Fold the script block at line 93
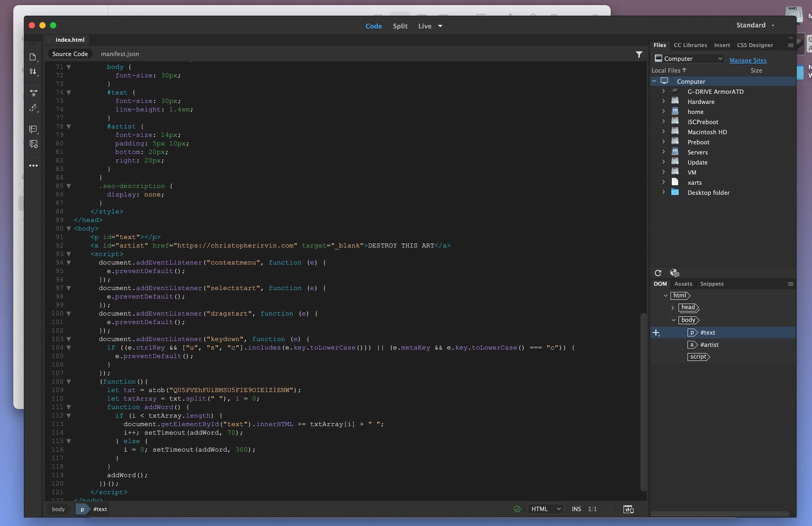 click(69, 254)
